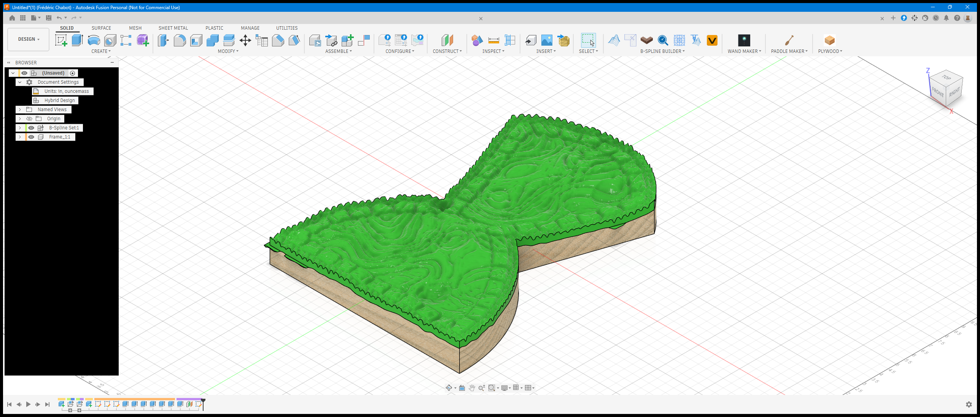980x417 pixels.
Task: Click the TOP face of the ViewCube
Action: coord(946,78)
